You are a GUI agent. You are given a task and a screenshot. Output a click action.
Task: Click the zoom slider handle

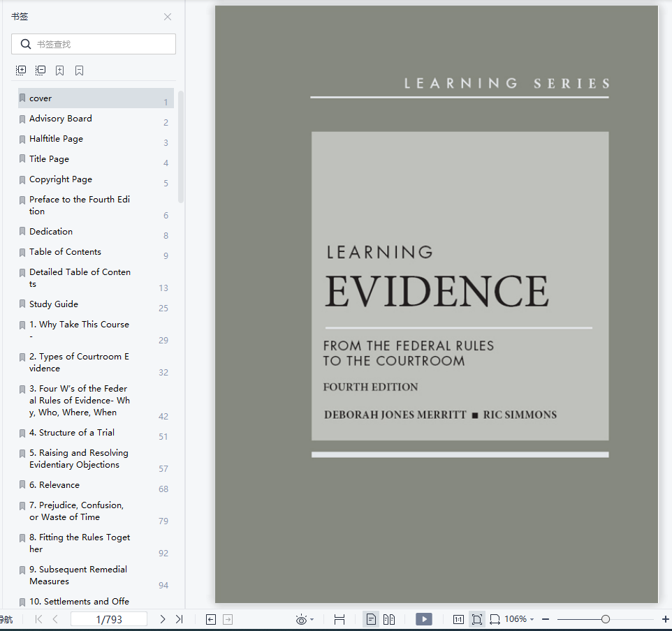[606, 619]
